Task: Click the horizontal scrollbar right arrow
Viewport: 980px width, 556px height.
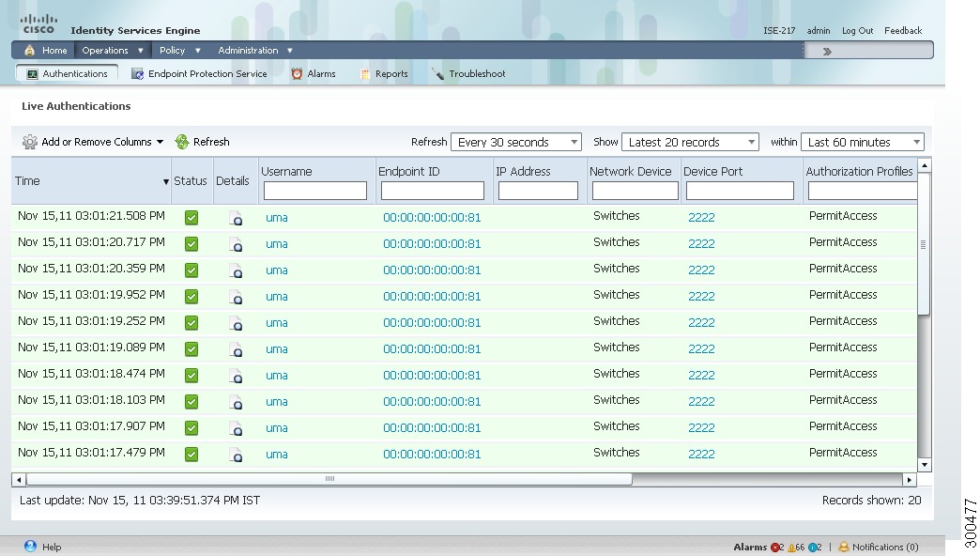Action: [x=909, y=480]
